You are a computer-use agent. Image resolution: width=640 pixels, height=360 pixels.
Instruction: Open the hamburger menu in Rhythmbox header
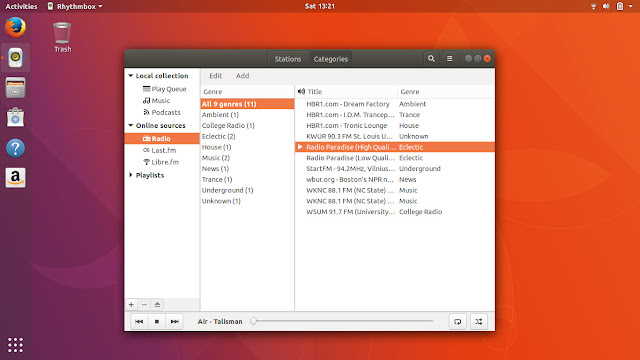click(x=449, y=59)
